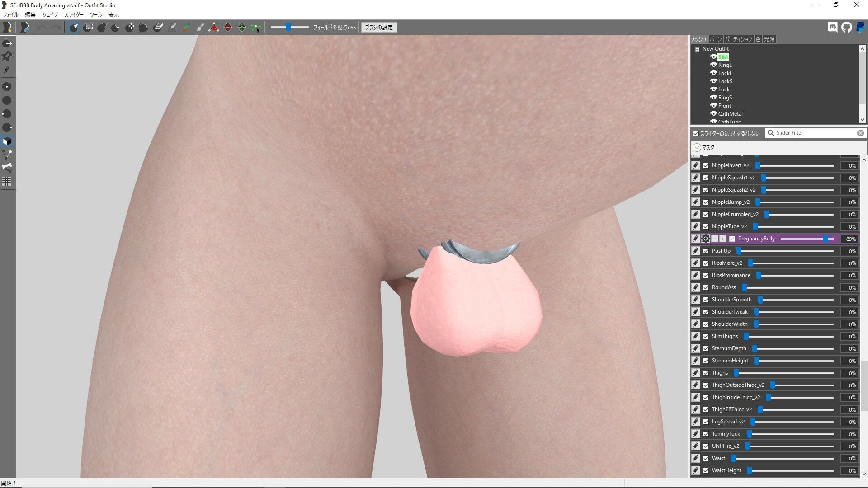The image size is (868, 488).
Task: Select the green diamond split edge tool
Action: 242,28
